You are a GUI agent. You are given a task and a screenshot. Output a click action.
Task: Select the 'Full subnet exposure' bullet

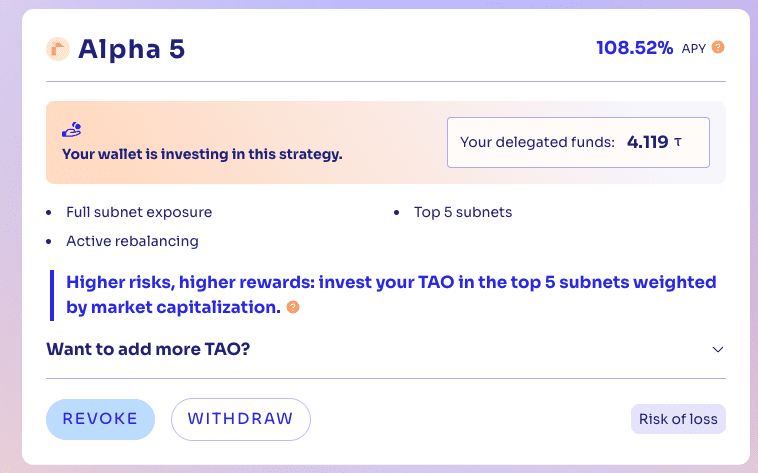click(139, 212)
